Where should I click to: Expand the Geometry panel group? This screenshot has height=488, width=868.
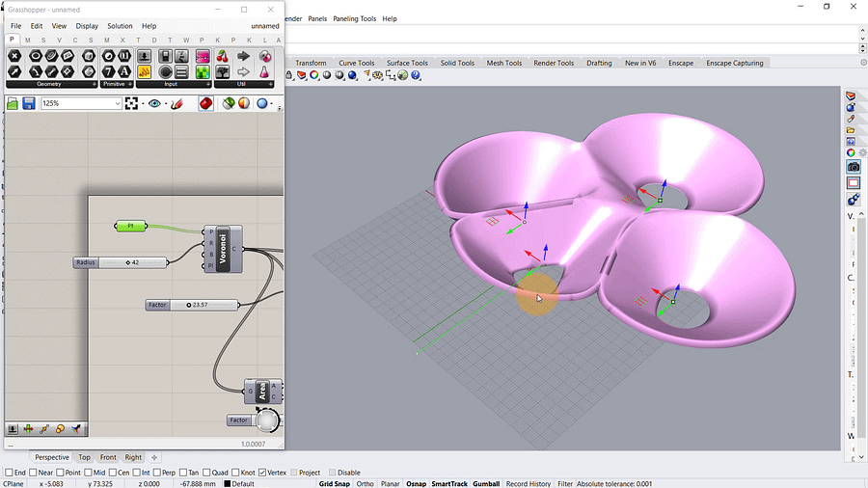(x=95, y=84)
